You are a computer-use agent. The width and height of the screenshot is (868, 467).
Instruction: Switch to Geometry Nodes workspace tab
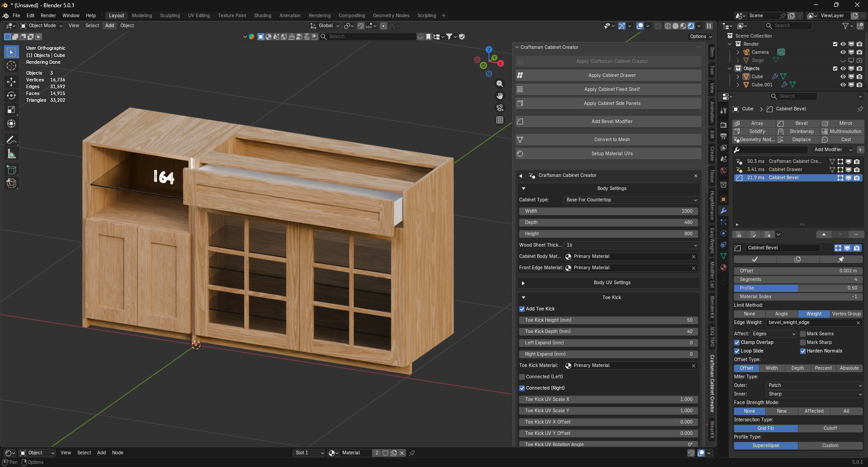tap(391, 15)
